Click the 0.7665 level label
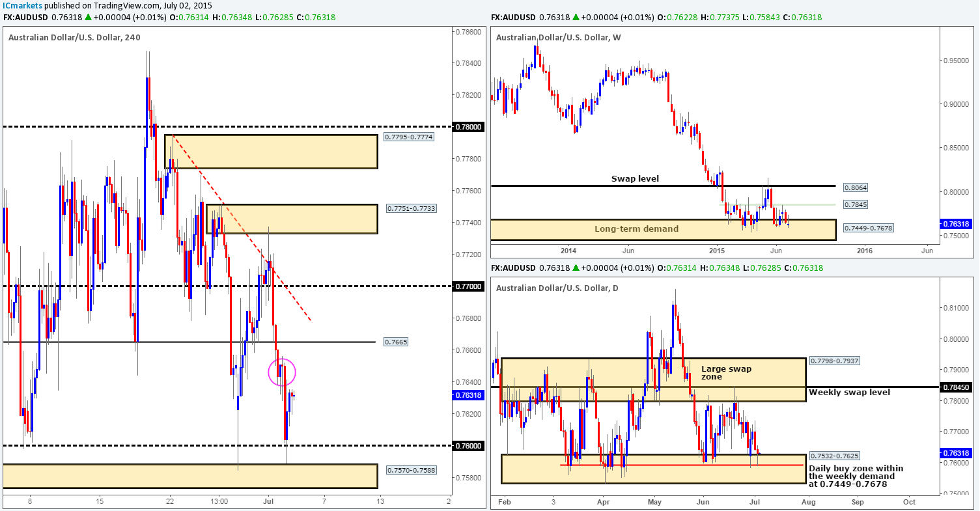This screenshot has height=511, width=980. click(395, 342)
